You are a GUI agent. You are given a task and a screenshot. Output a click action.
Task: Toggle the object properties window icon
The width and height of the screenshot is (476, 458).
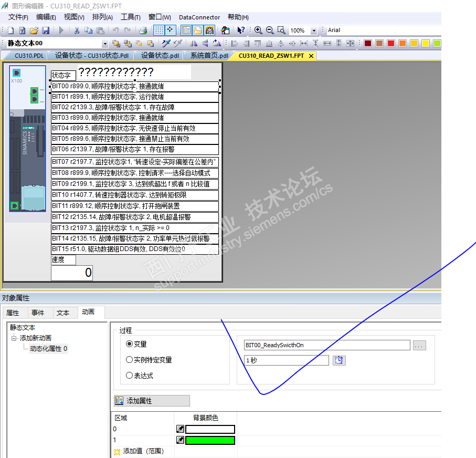click(x=186, y=30)
